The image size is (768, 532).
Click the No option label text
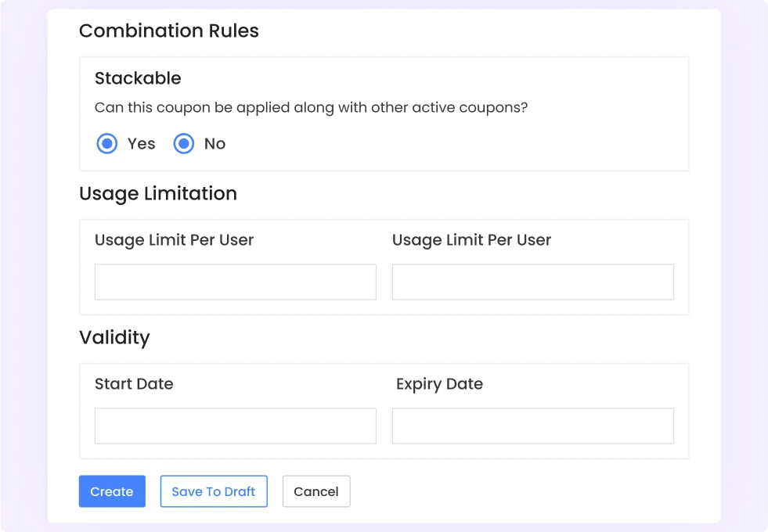215,144
